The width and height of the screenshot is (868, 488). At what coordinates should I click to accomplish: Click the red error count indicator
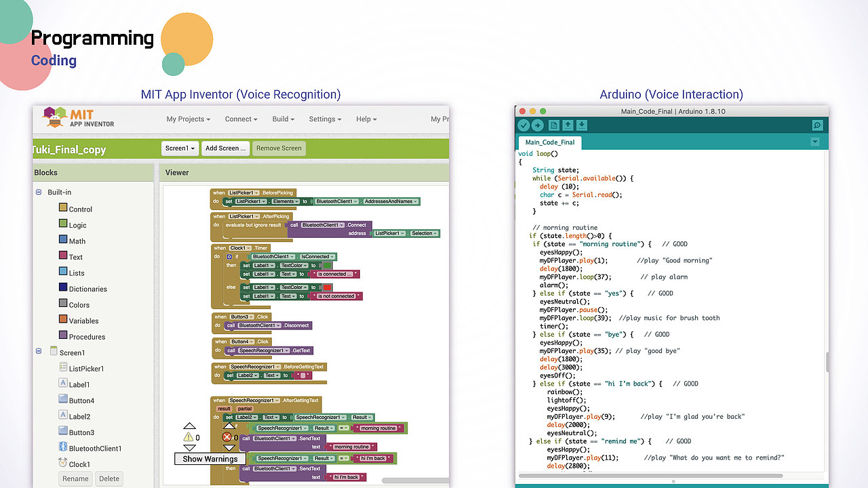tap(227, 438)
